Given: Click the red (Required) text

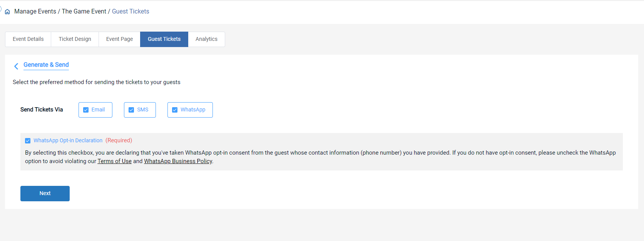Looking at the screenshot, I should point(119,140).
